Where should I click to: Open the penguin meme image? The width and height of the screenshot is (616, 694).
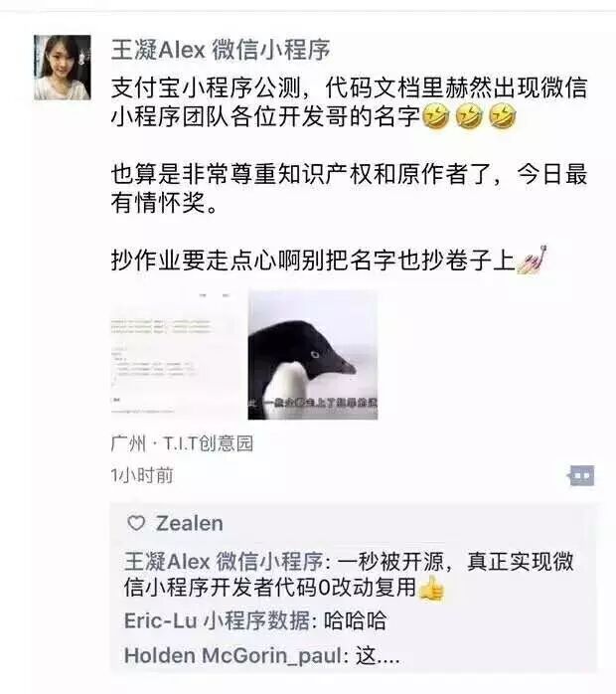[x=313, y=355]
